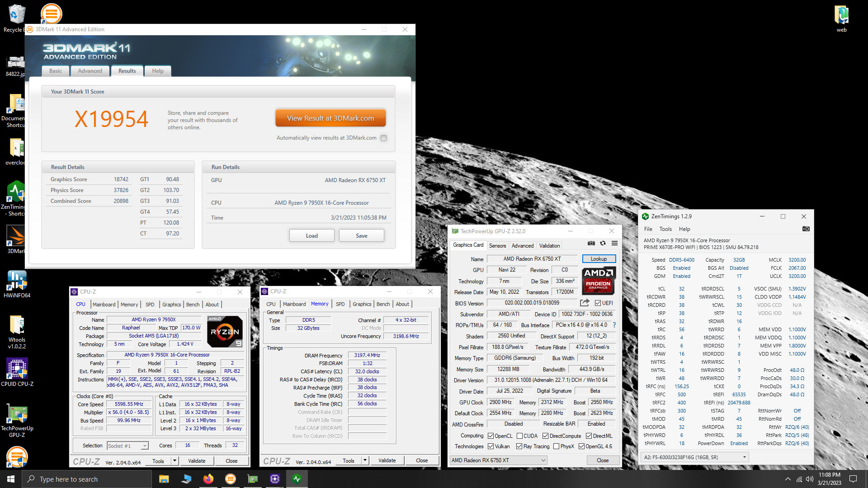Click View Result at 3DMark.com button
Screen dimensions: 868x488
click(330, 118)
